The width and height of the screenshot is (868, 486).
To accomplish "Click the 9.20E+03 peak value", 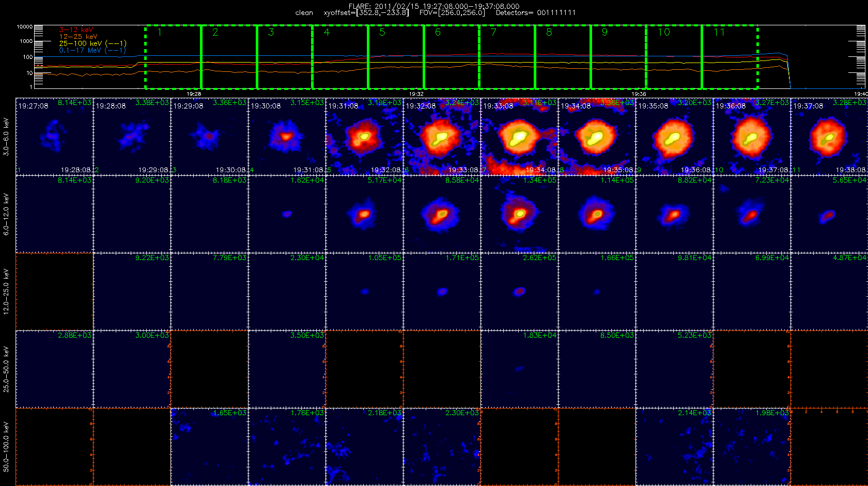I will tap(152, 180).
